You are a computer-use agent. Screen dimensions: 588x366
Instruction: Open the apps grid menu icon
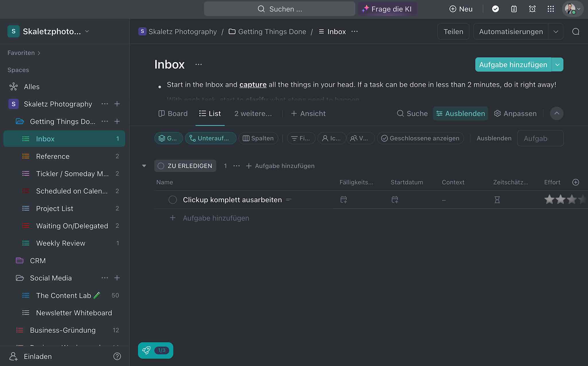[x=550, y=9]
